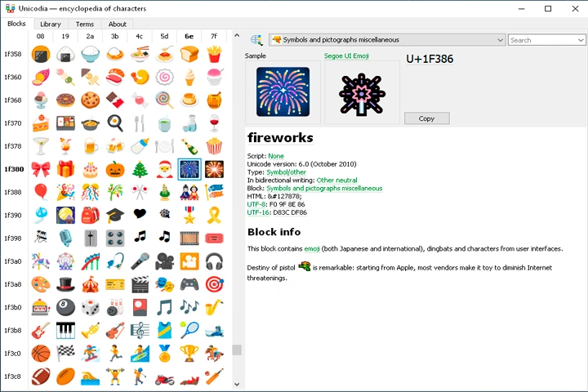Select the video game controller emoji
Viewport: 588px width, 392px height.
[x=189, y=284]
